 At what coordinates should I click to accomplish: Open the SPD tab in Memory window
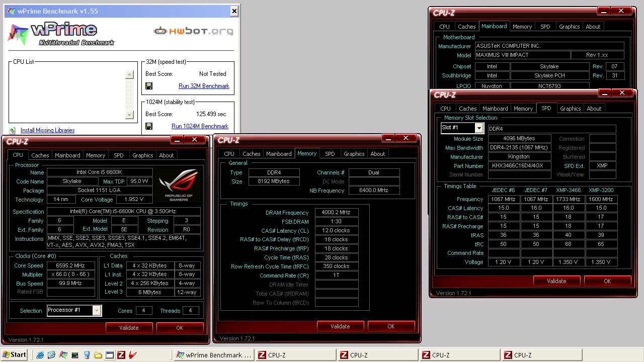[x=330, y=154]
